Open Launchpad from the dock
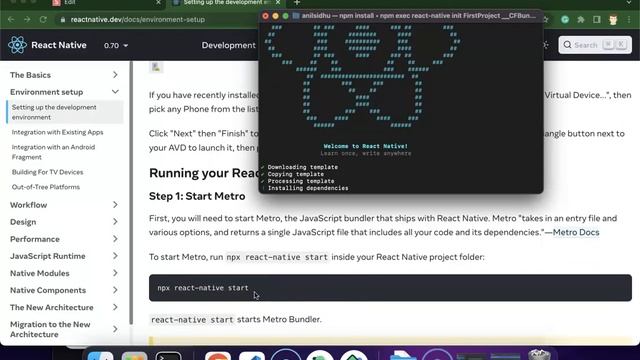The width and height of the screenshot is (640, 360). click(x=134, y=356)
